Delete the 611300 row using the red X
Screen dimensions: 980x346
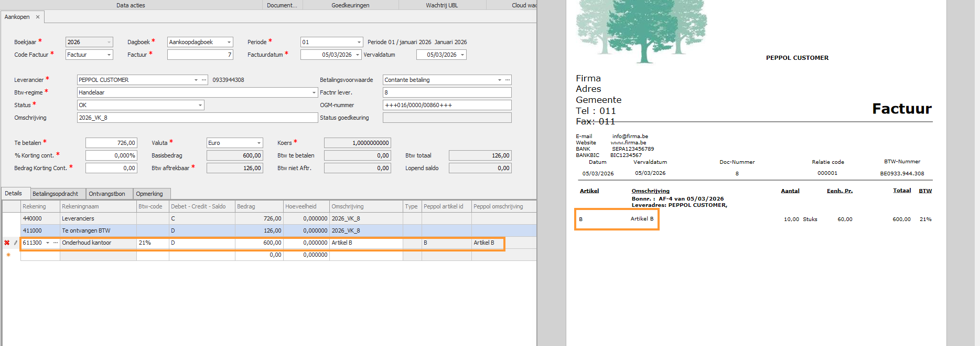click(7, 243)
